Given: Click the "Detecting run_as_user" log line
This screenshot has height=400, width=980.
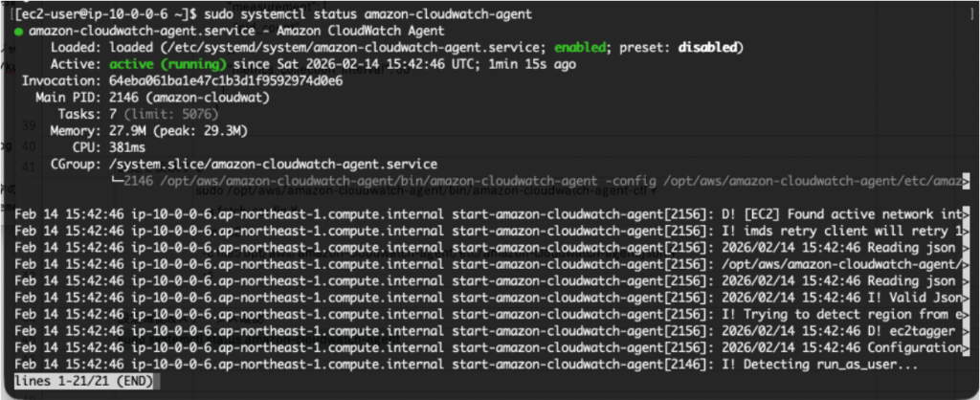Looking at the screenshot, I should point(649,366).
